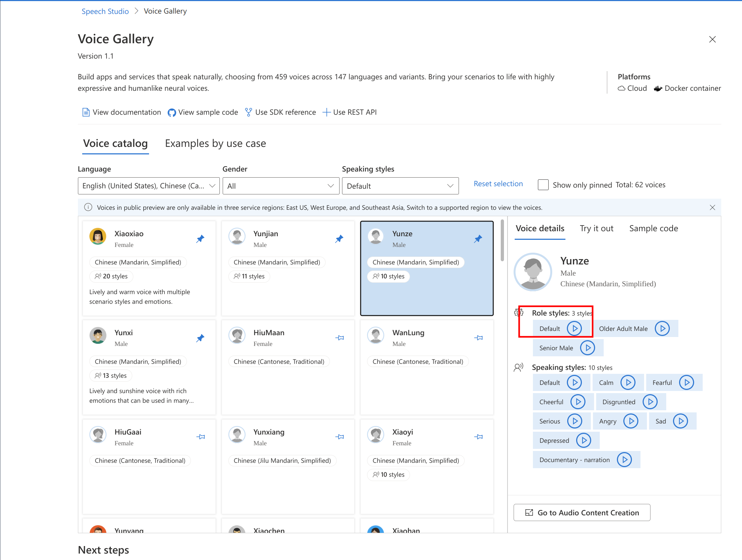
Task: Click View documentation link
Action: click(x=122, y=112)
